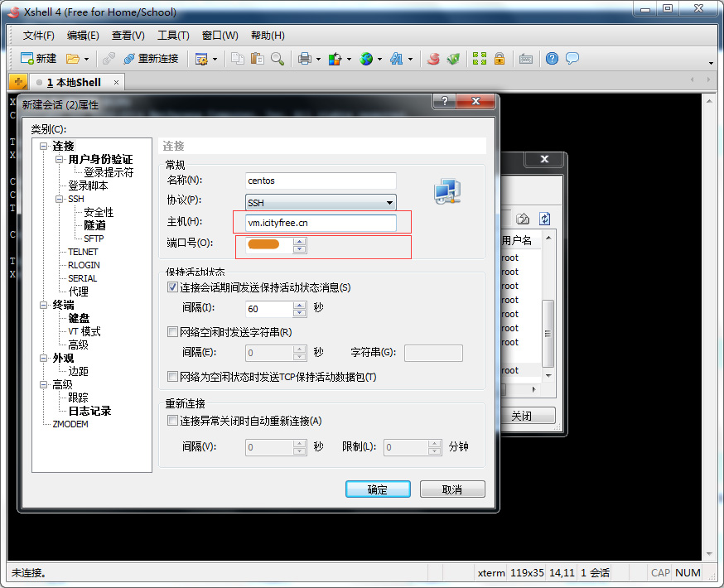
Task: Open the 查看(V) menu
Action: point(128,36)
